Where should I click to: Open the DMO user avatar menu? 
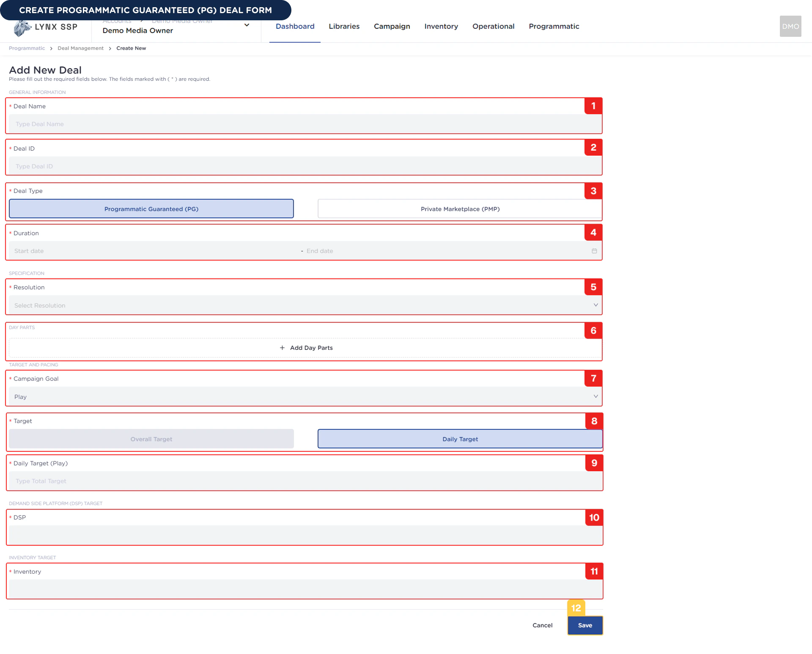click(790, 26)
